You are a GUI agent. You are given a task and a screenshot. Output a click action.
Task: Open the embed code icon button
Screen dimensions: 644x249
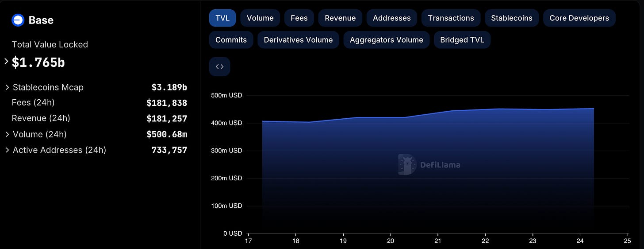[219, 66]
